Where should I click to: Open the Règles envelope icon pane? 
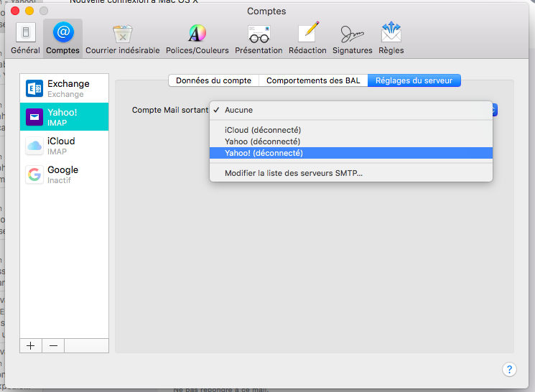[391, 38]
